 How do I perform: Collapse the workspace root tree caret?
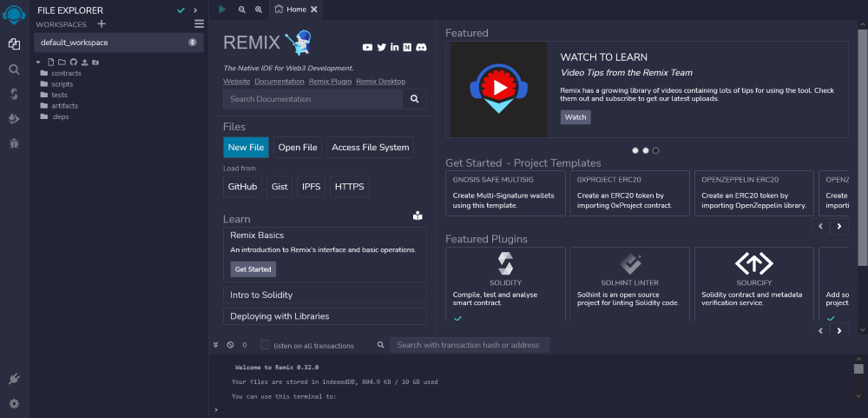pos(39,62)
